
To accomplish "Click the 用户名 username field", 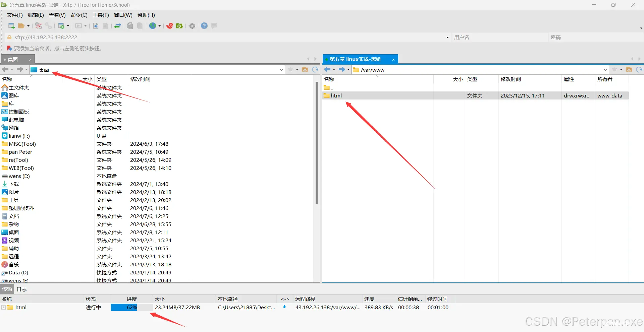I will [x=499, y=37].
